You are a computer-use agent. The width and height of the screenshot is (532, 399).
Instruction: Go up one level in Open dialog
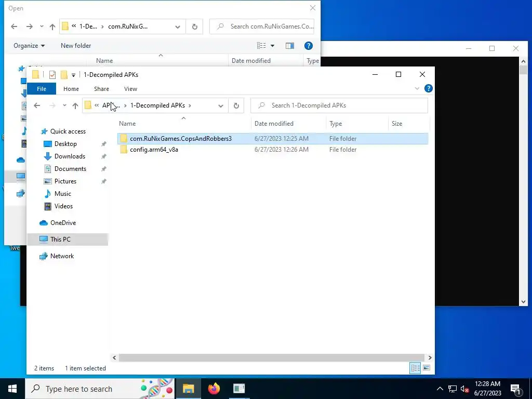tap(52, 26)
